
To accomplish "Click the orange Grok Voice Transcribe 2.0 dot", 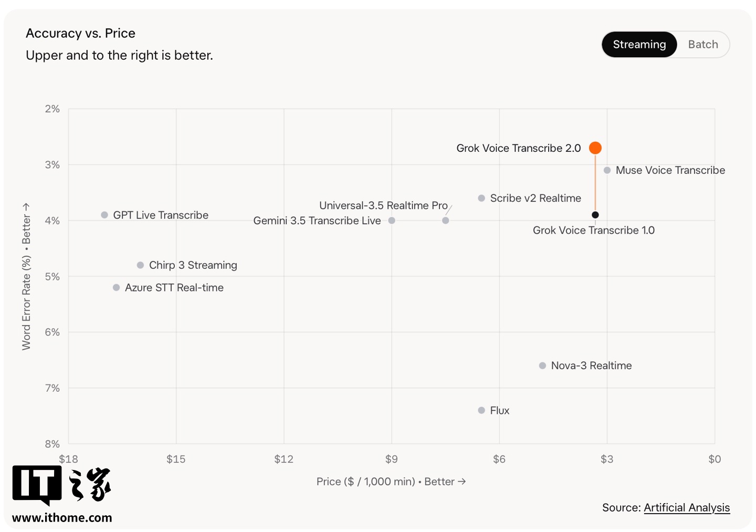I will (x=595, y=148).
